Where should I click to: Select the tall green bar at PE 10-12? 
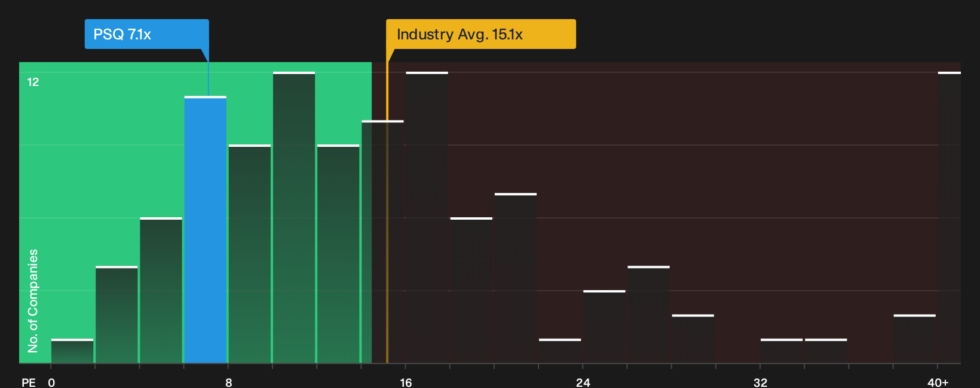(294, 217)
